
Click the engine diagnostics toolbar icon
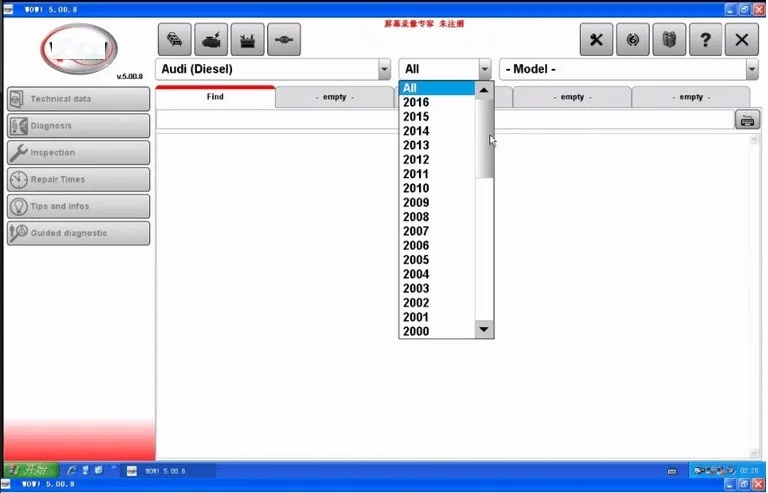tap(211, 39)
